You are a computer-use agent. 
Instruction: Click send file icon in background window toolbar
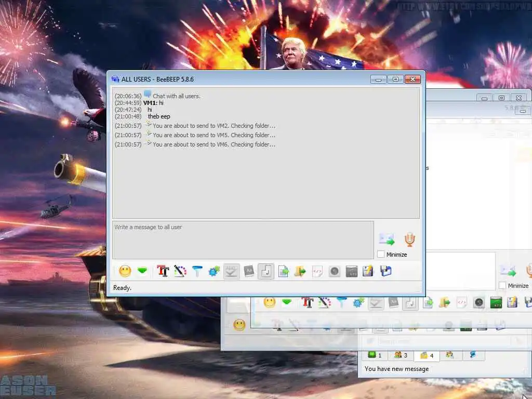coord(428,302)
